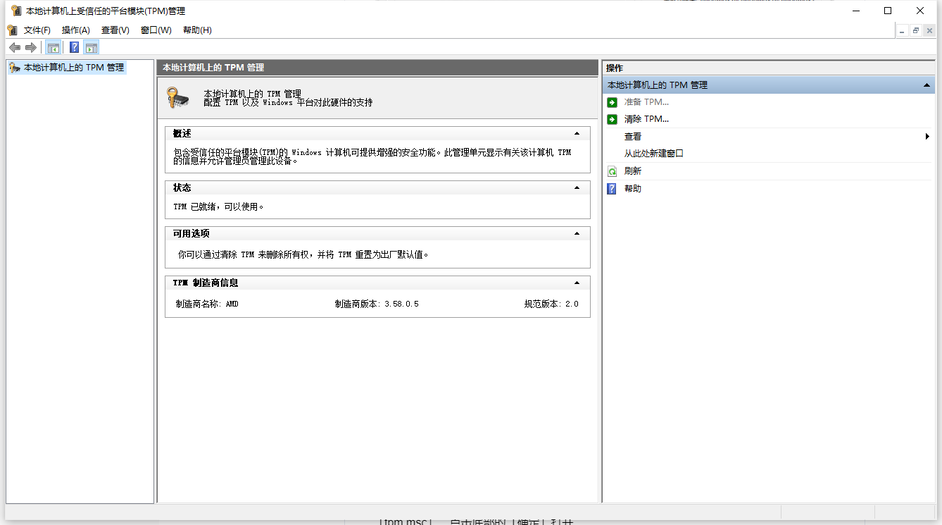This screenshot has height=525, width=942.
Task: Expand the 查看 submenu arrow
Action: pos(927,136)
